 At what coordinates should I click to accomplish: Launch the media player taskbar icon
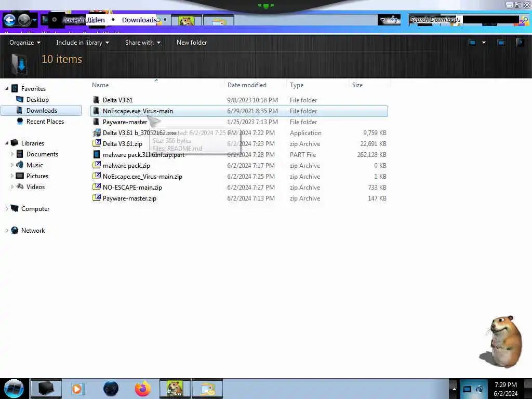(x=77, y=389)
